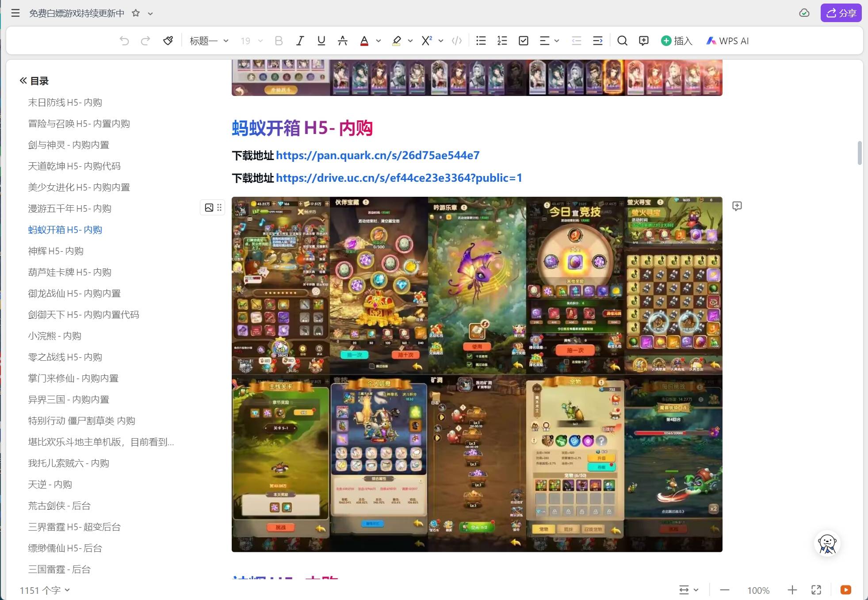Toggle underline formatting
Screen dimensions: 868x600
tap(321, 41)
